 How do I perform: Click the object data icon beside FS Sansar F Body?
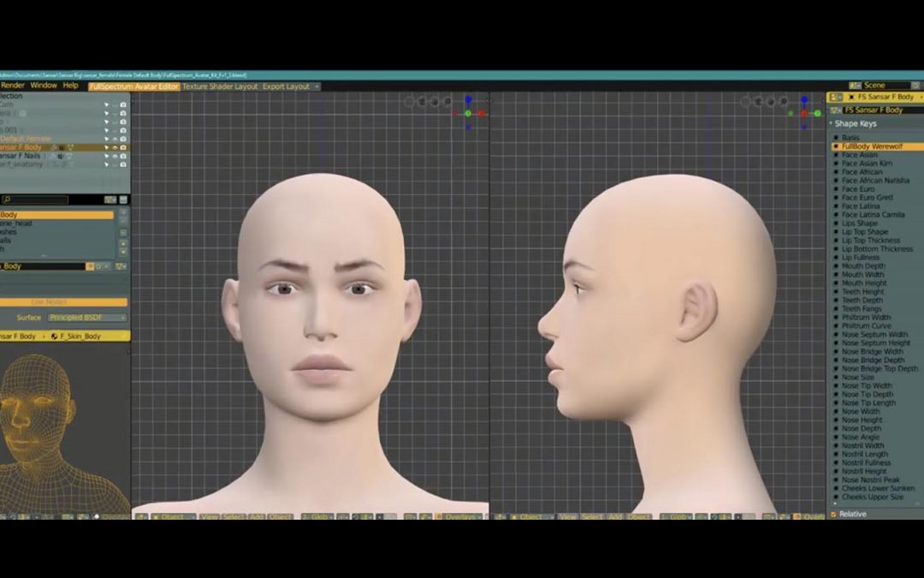(835, 108)
